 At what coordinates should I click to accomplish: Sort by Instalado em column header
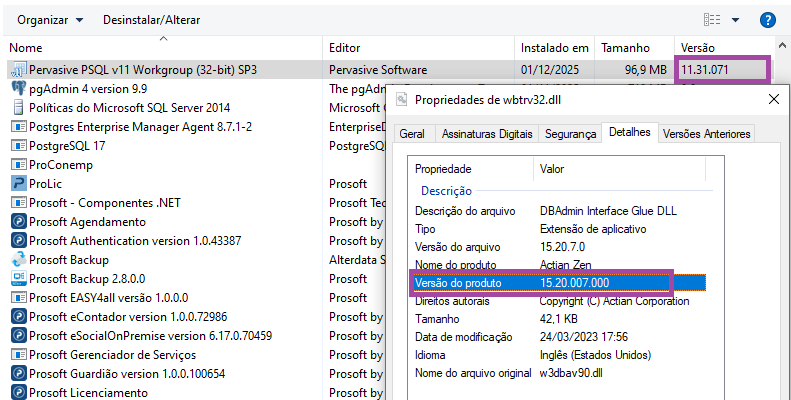click(554, 48)
